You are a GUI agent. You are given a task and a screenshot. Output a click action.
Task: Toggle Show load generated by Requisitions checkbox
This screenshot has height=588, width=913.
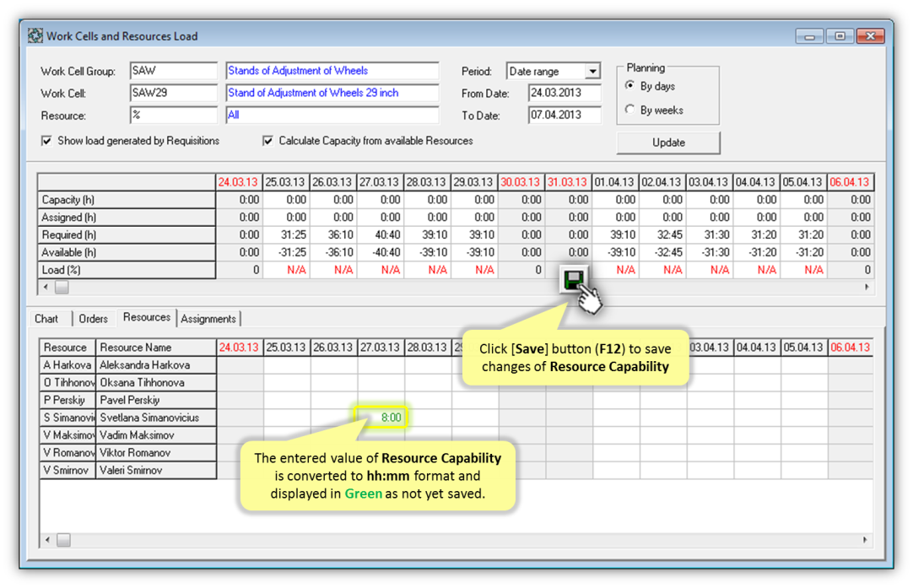point(46,141)
